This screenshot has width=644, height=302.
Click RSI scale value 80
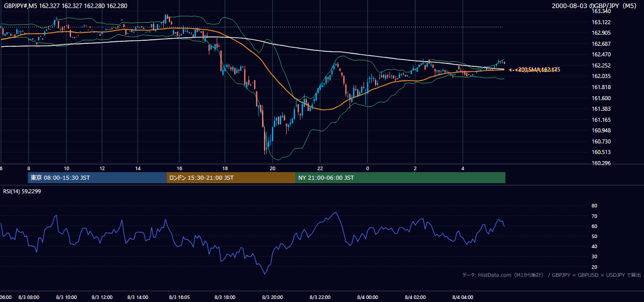pos(594,206)
